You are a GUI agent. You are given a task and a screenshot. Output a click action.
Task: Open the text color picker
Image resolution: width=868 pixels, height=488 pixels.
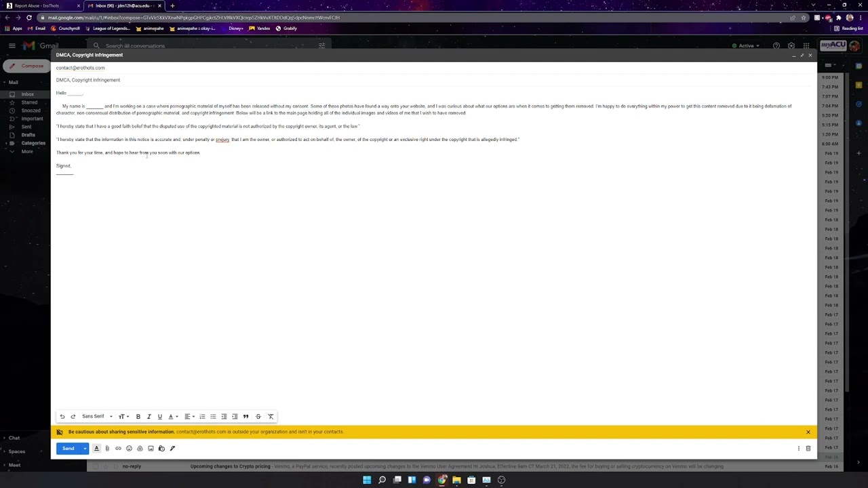[172, 417]
